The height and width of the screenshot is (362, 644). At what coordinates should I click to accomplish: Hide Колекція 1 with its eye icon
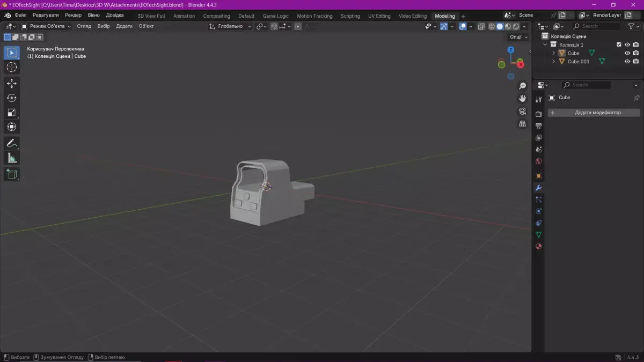627,45
